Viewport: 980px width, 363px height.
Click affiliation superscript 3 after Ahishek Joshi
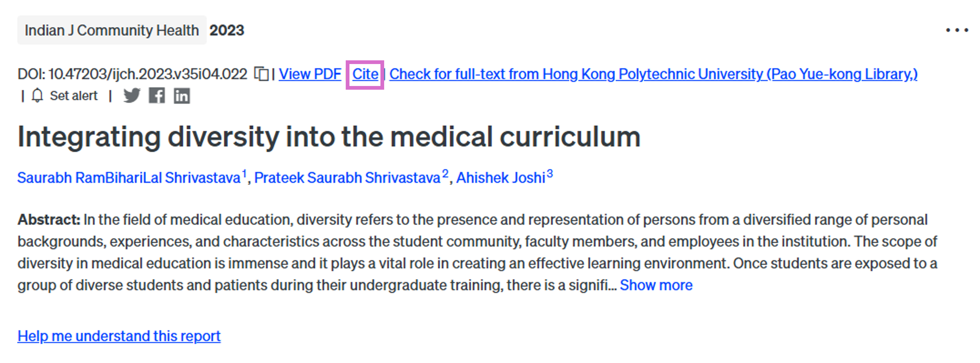550,173
